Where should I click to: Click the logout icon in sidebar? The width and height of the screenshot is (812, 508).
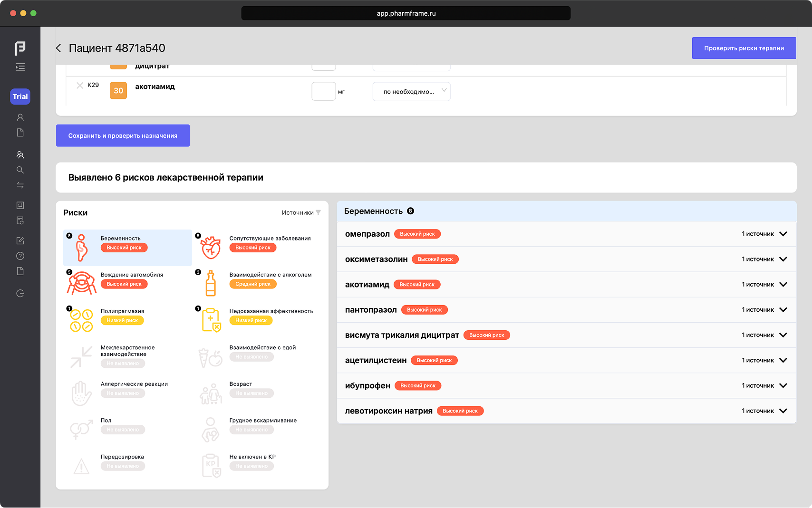(20, 293)
